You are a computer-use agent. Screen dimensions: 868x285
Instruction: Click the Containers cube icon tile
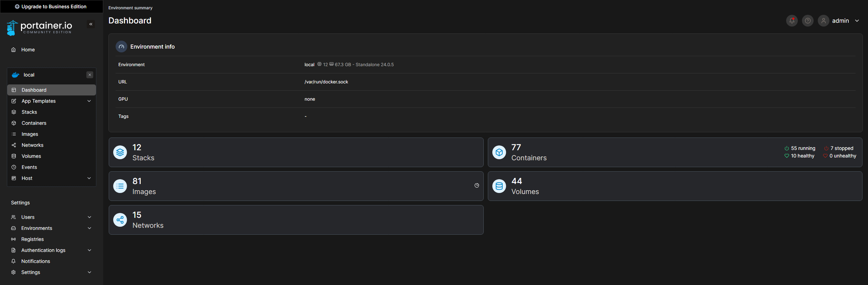point(499,152)
